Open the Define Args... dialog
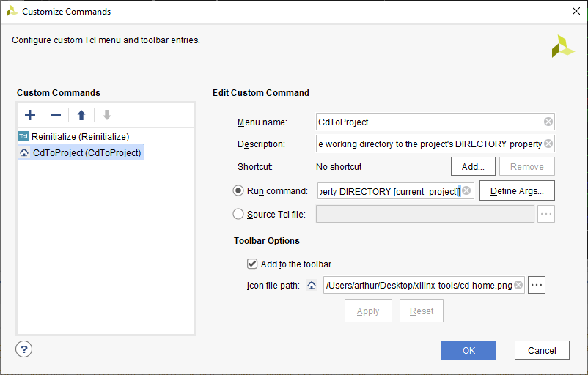The width and height of the screenshot is (588, 375). coord(517,191)
